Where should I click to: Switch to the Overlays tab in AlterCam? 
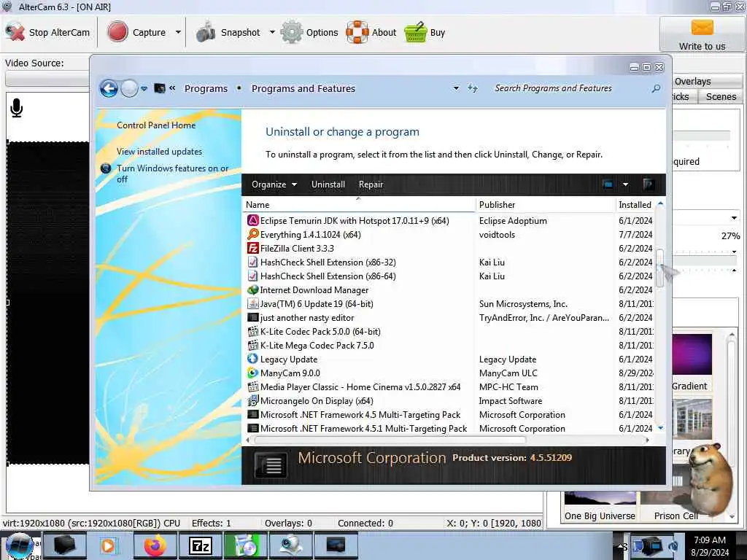tap(692, 82)
